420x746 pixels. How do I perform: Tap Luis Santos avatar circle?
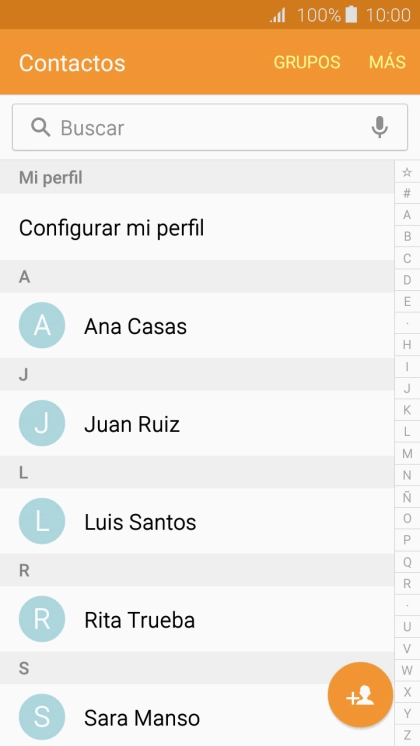tap(42, 521)
